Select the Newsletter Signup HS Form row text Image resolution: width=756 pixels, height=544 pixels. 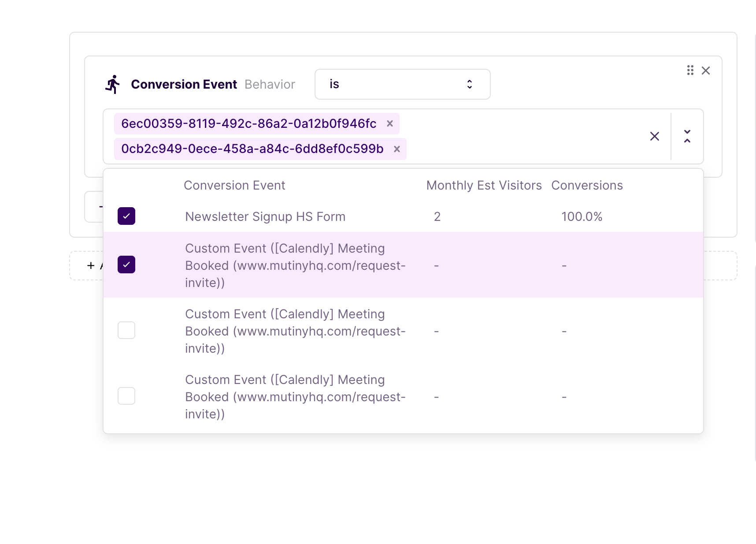(x=265, y=216)
